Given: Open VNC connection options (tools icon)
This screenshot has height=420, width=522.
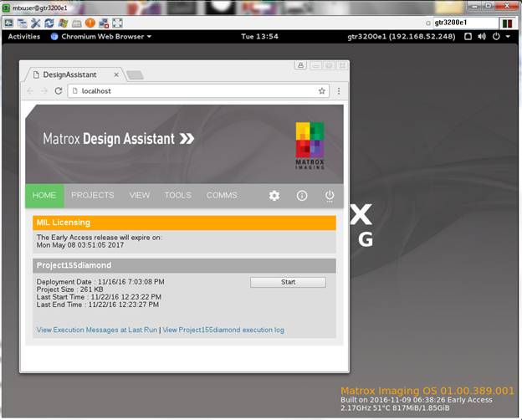Looking at the screenshot, I should (35, 23).
